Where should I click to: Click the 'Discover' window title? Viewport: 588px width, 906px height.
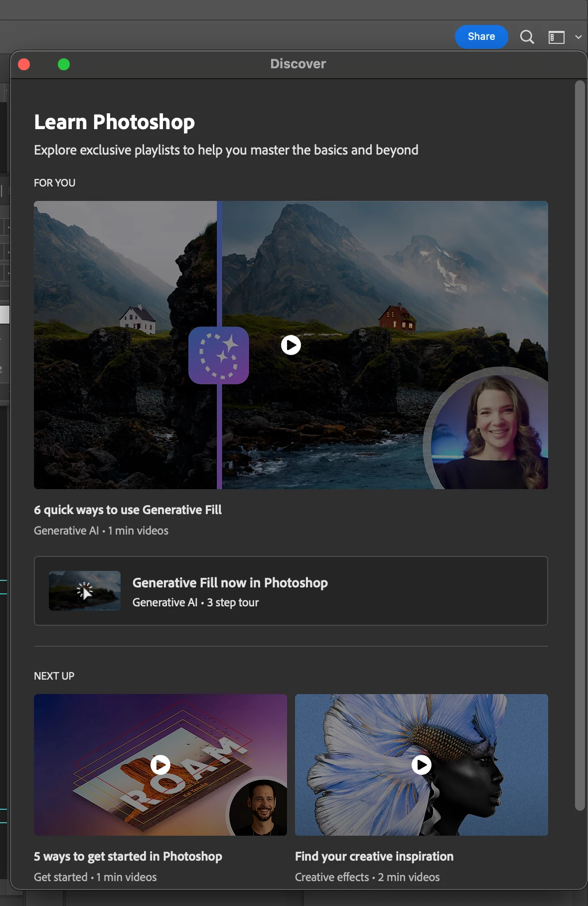[298, 64]
